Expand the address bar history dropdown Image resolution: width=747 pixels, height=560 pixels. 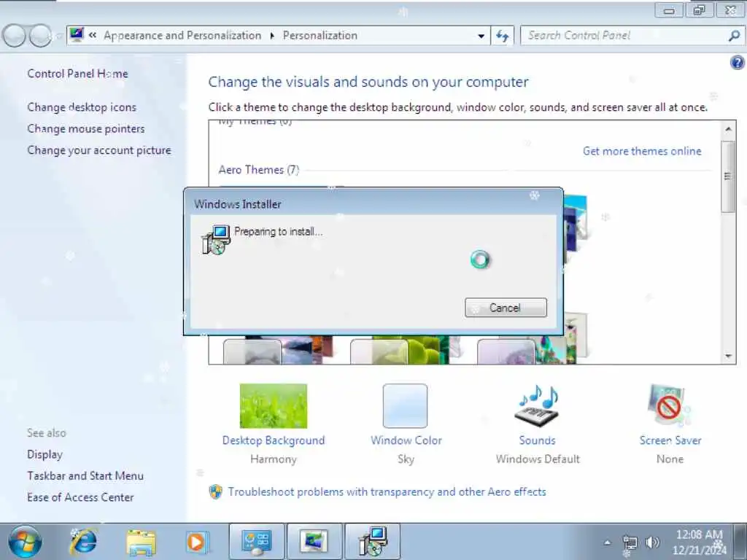click(x=481, y=36)
